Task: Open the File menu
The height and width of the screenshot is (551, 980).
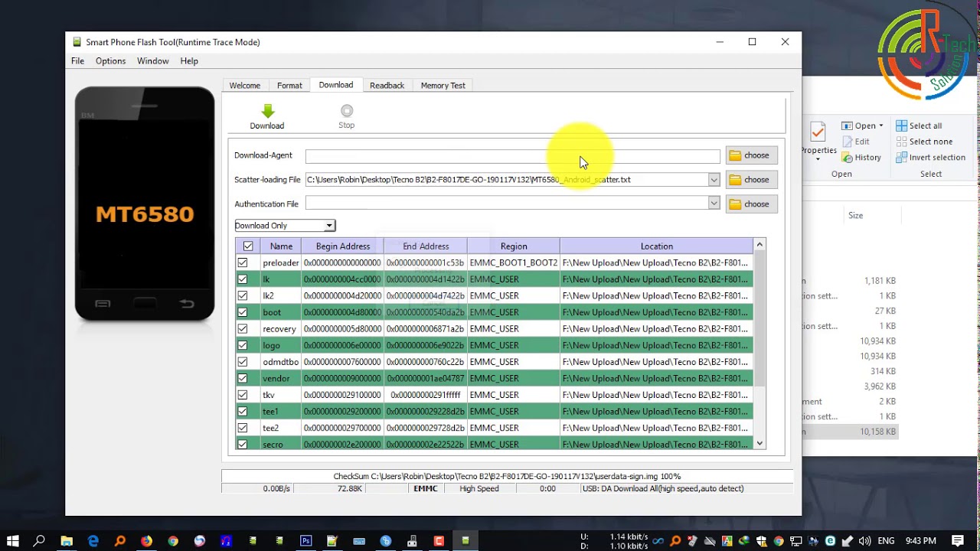Action: pos(77,61)
